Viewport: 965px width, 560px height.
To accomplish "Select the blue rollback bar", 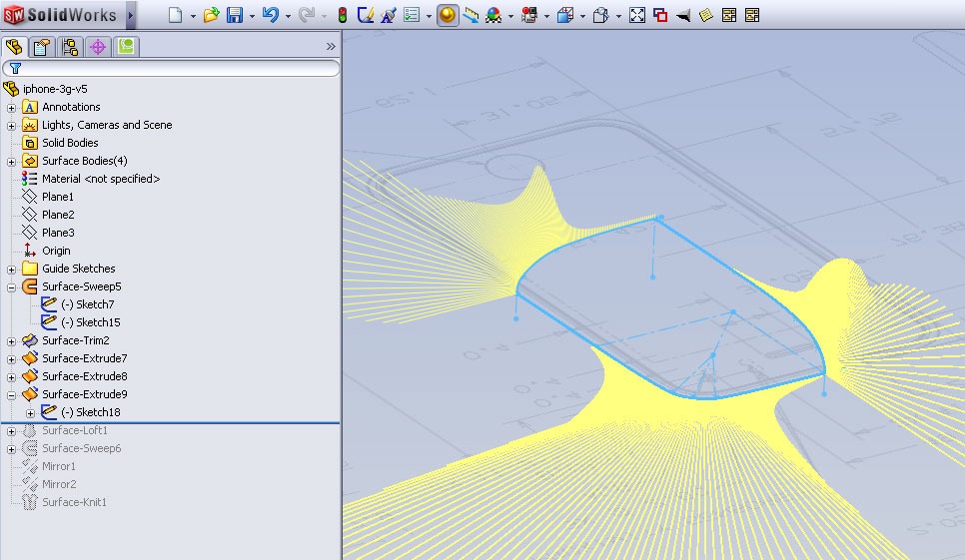I will [171, 422].
